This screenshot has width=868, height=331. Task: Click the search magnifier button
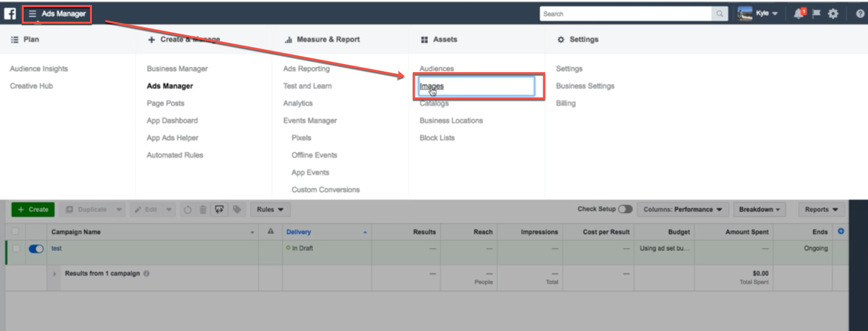719,14
